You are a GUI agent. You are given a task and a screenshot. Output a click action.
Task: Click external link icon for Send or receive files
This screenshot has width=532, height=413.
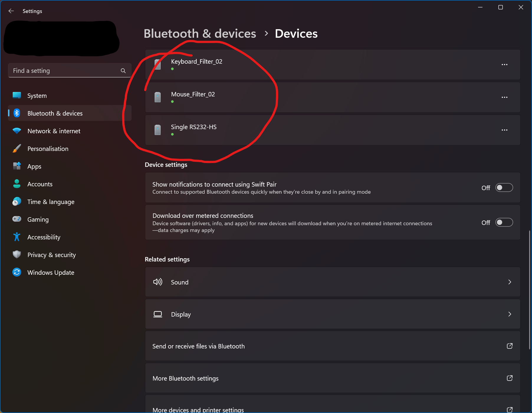(x=510, y=346)
